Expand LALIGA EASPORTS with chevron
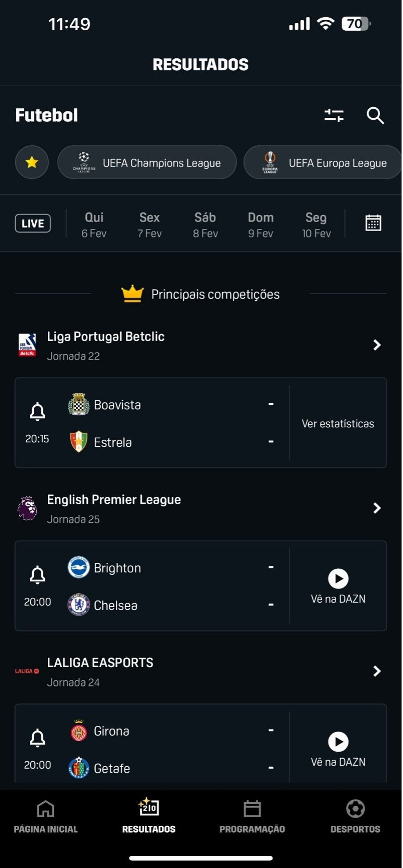Screen dimensions: 403x868 click(377, 671)
